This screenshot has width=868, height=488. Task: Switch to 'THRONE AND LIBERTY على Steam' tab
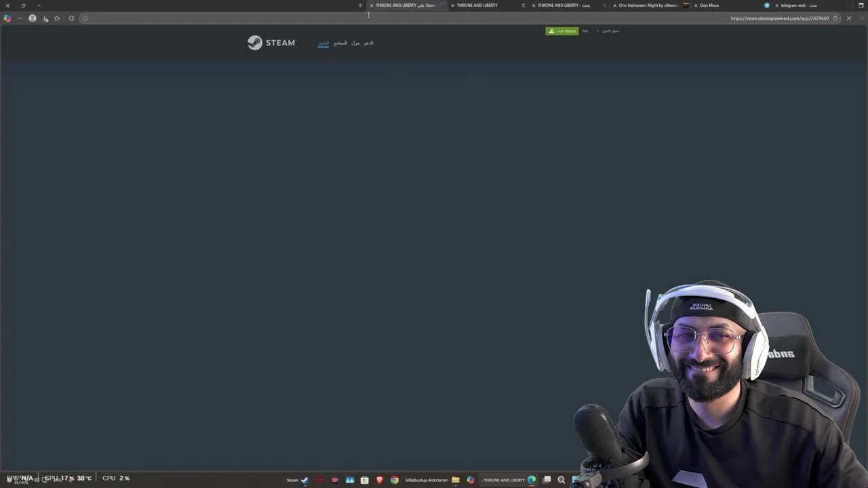407,5
